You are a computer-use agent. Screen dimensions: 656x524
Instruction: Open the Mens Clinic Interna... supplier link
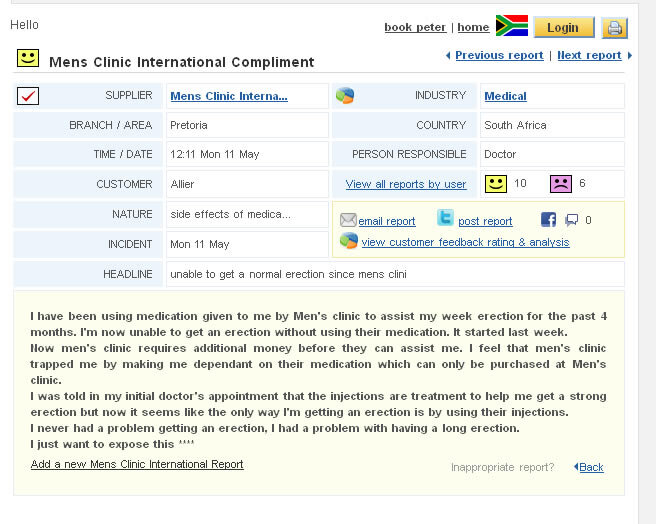[x=229, y=96]
